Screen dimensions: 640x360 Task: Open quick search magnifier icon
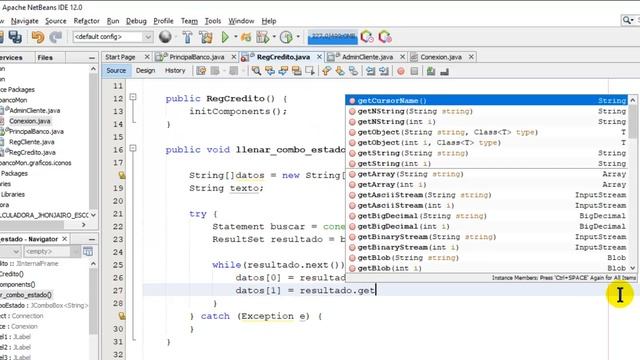(x=627, y=20)
